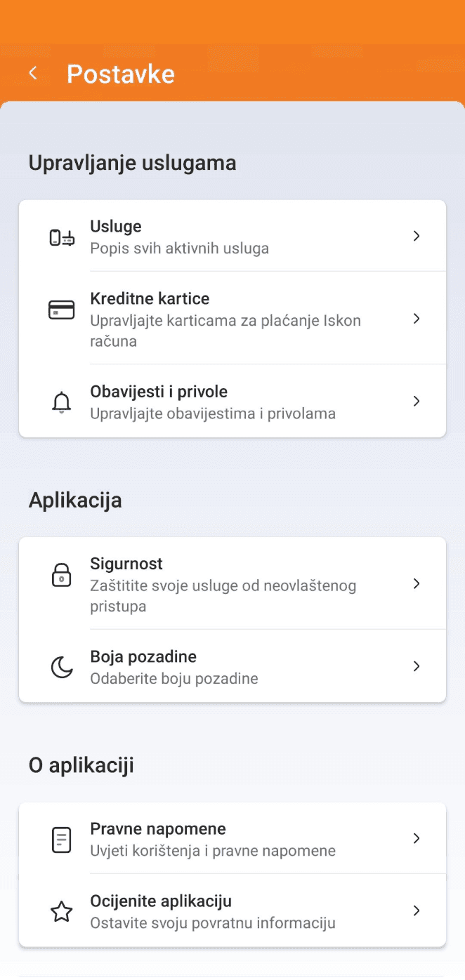The width and height of the screenshot is (465, 980).
Task: Select the credit card icon for Kreditne kartice
Action: point(61,309)
